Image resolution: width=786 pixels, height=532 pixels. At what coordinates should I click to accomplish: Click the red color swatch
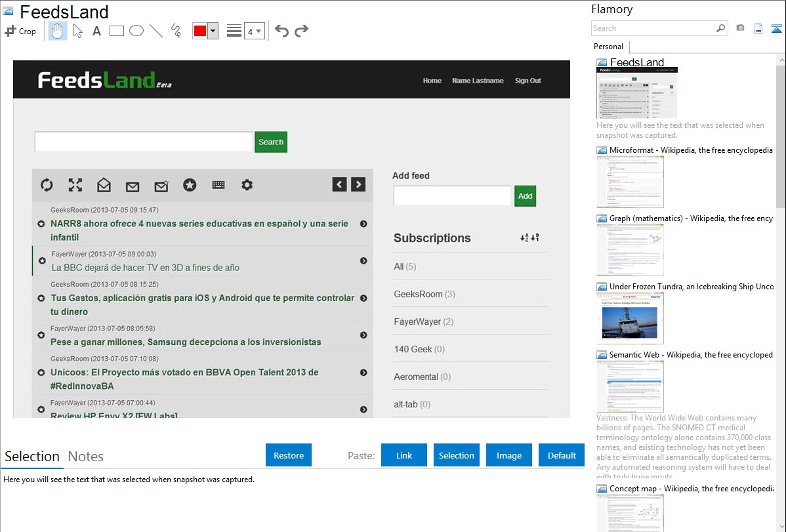point(200,31)
